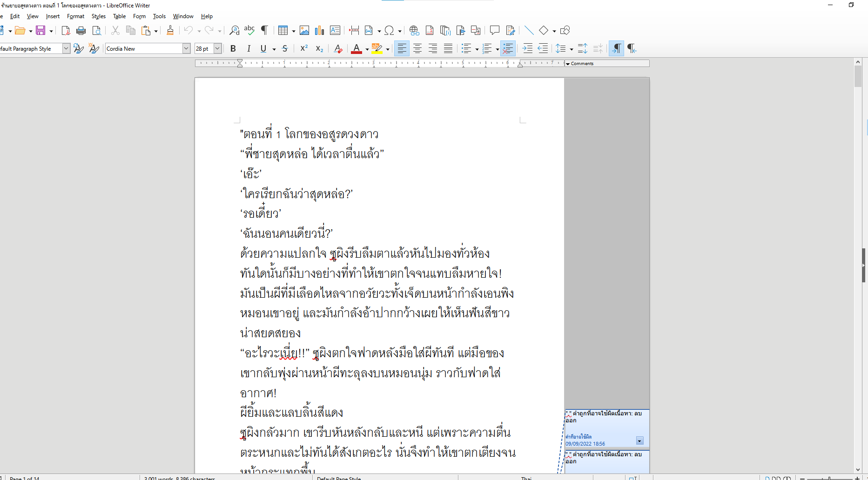
Task: Export document as PDF
Action: click(66, 31)
